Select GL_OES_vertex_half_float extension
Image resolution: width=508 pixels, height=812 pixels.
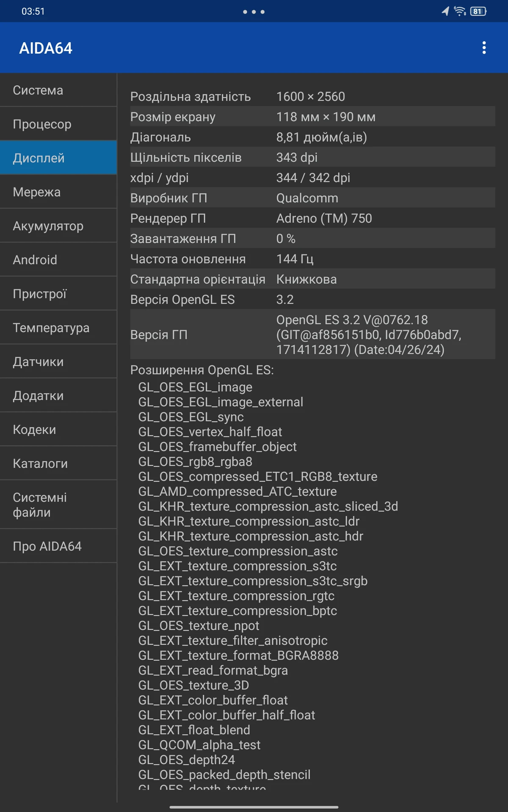pyautogui.click(x=210, y=432)
